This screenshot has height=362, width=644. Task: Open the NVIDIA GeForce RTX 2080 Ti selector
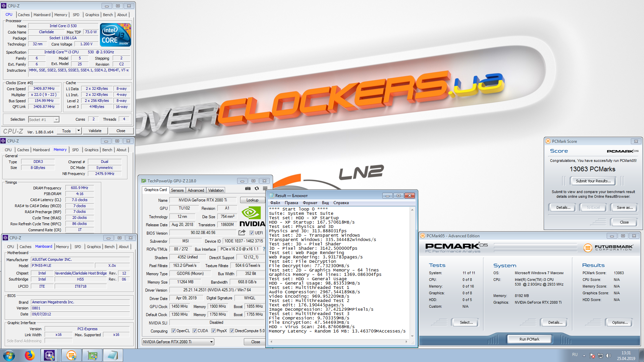point(178,342)
